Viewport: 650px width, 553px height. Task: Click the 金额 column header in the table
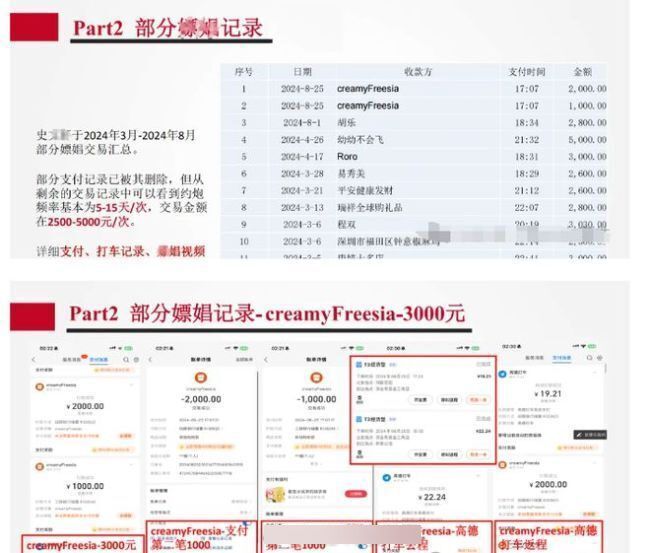pos(582,72)
